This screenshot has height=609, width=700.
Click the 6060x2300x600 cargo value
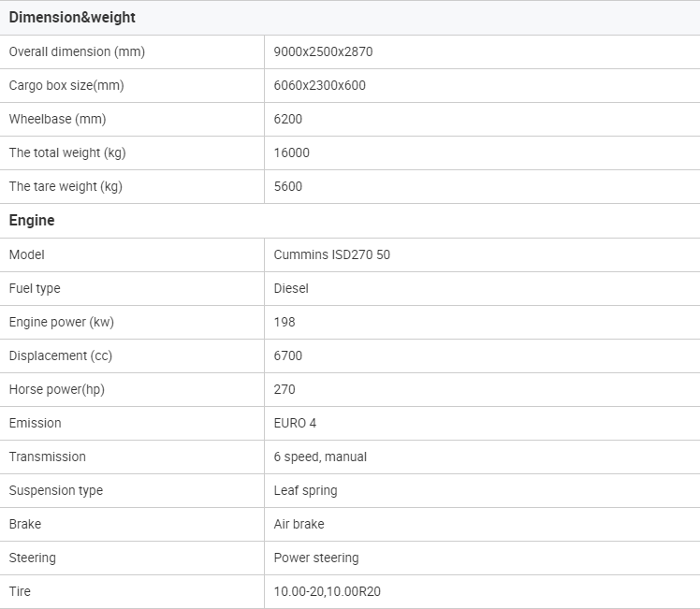click(319, 85)
